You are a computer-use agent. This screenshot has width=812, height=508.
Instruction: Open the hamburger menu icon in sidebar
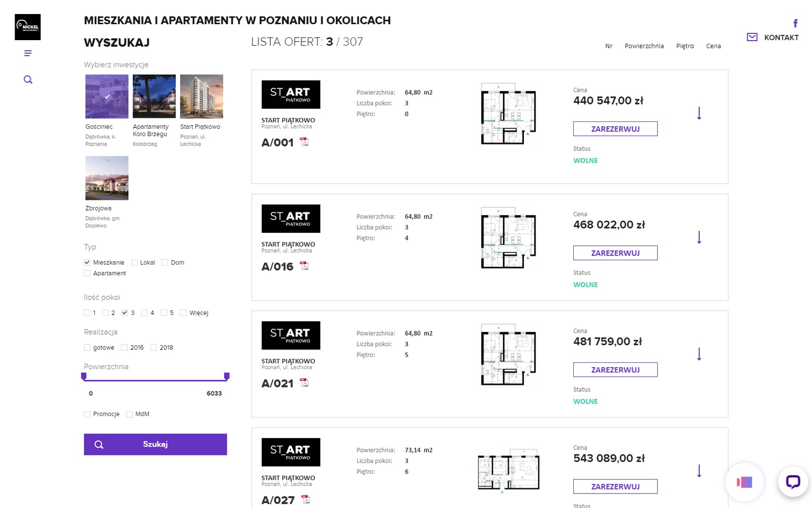tap(28, 53)
